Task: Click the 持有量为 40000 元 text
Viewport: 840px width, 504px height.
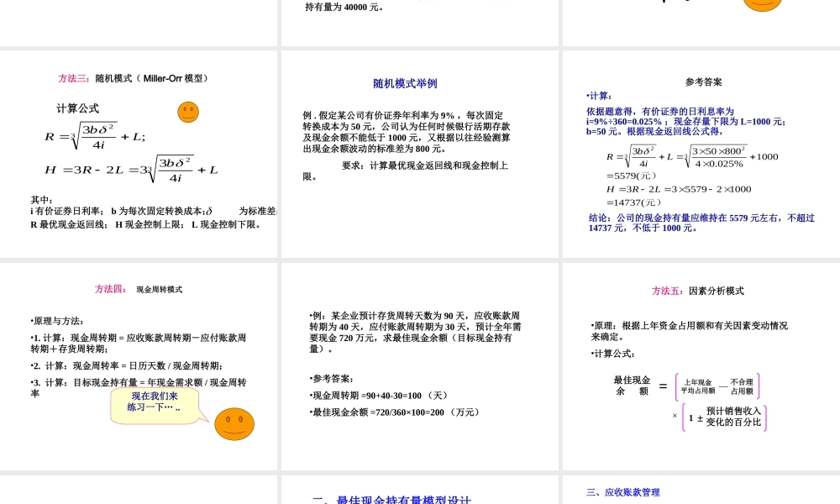Action: pyautogui.click(x=344, y=7)
